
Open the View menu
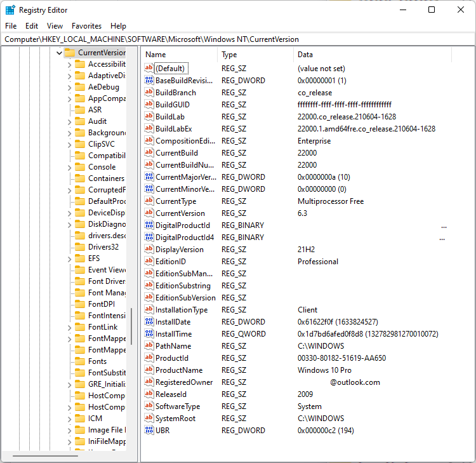[55, 26]
